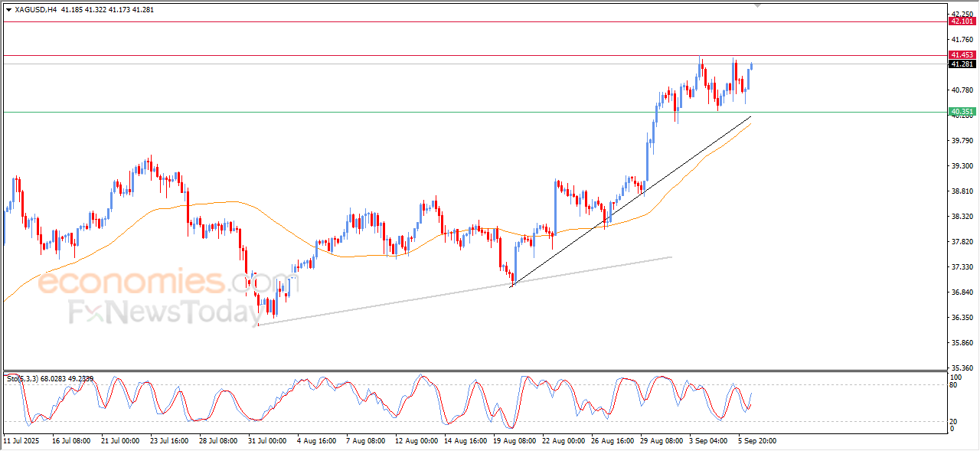The width and height of the screenshot is (980, 451).
Task: Click the 36.350 price axis value
Action: (x=962, y=317)
